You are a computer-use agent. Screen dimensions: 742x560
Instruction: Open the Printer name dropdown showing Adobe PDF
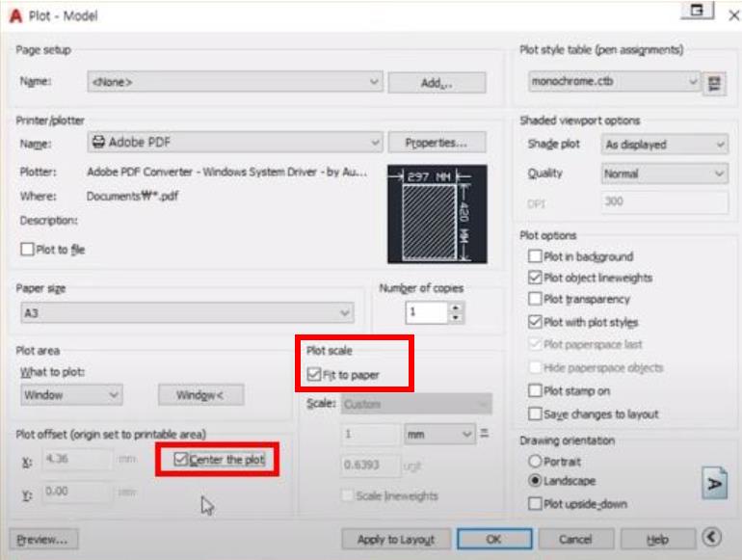click(x=235, y=142)
